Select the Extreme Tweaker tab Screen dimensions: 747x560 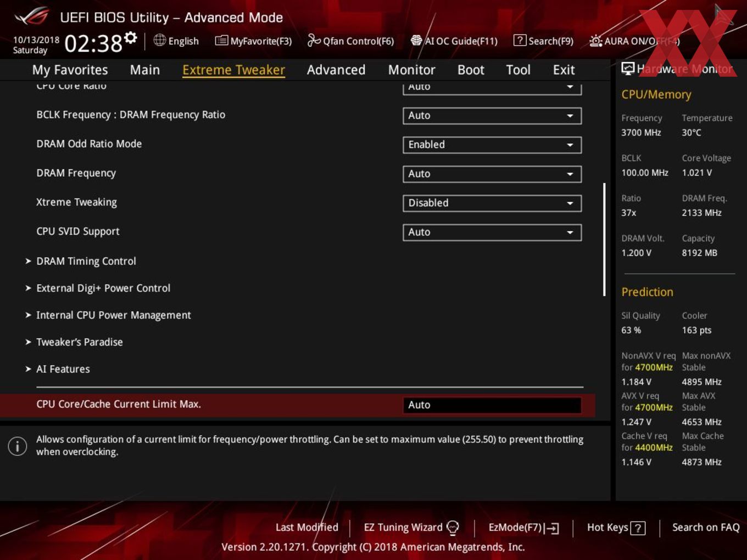[233, 70]
